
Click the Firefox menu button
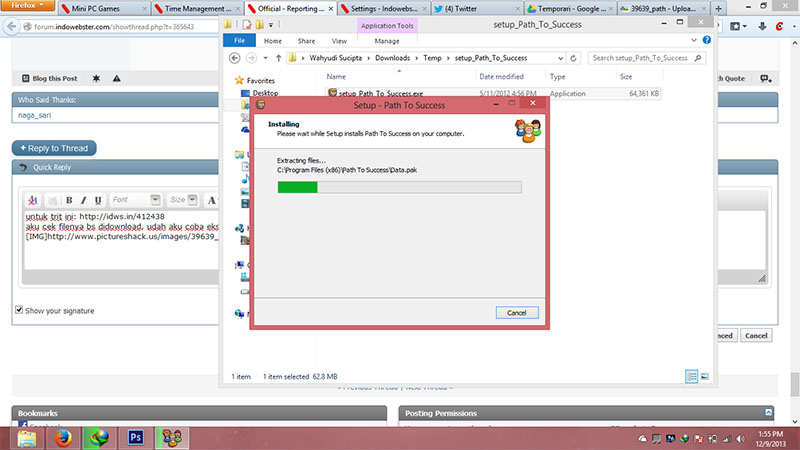click(x=27, y=5)
